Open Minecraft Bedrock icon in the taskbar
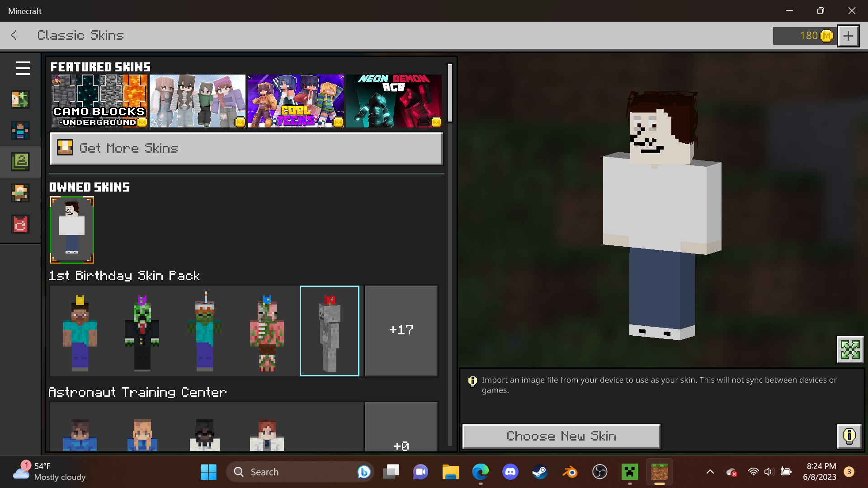868x488 pixels. tap(659, 471)
